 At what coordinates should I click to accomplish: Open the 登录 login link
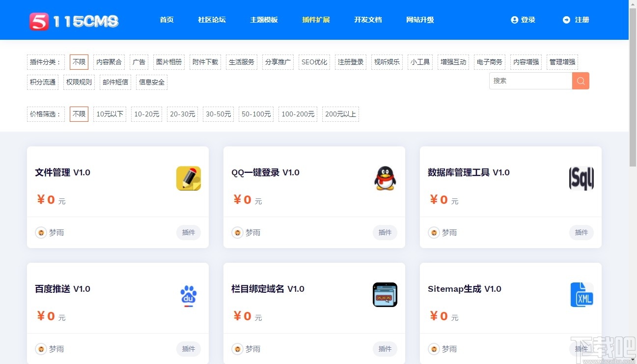pyautogui.click(x=523, y=20)
